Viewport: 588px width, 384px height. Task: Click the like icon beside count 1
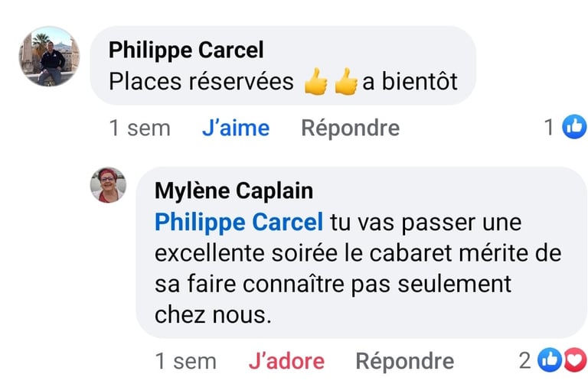[x=574, y=127]
